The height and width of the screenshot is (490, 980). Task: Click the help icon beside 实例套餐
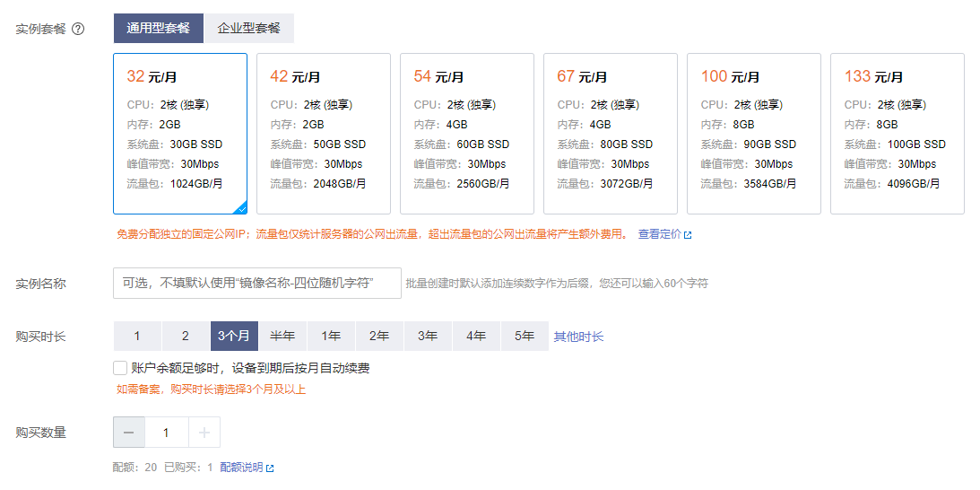(x=78, y=29)
